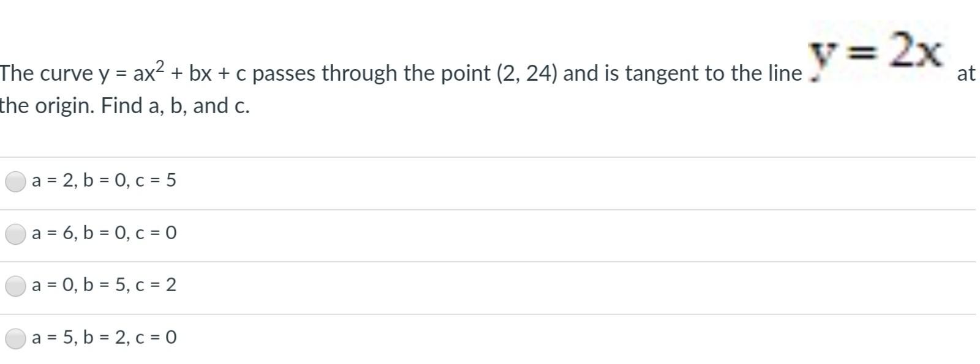Click the answer text a = 5, b = 2, c = 0
Viewport: 980px width, 364px height.
point(103,337)
